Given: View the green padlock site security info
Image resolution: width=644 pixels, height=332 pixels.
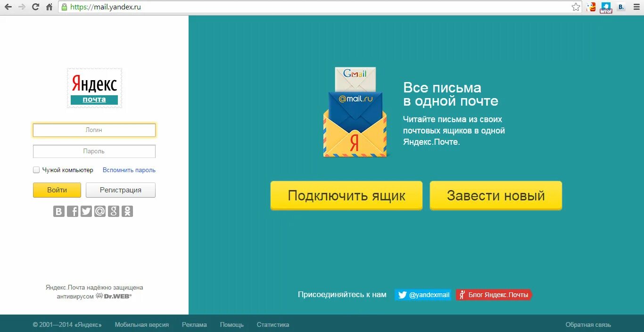Looking at the screenshot, I should click(x=65, y=7).
